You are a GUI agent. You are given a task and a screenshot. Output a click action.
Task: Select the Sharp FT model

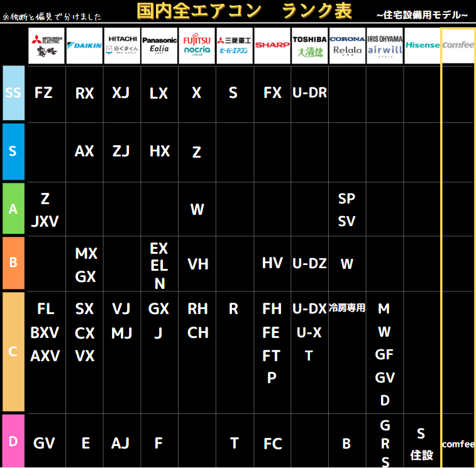[271, 356]
